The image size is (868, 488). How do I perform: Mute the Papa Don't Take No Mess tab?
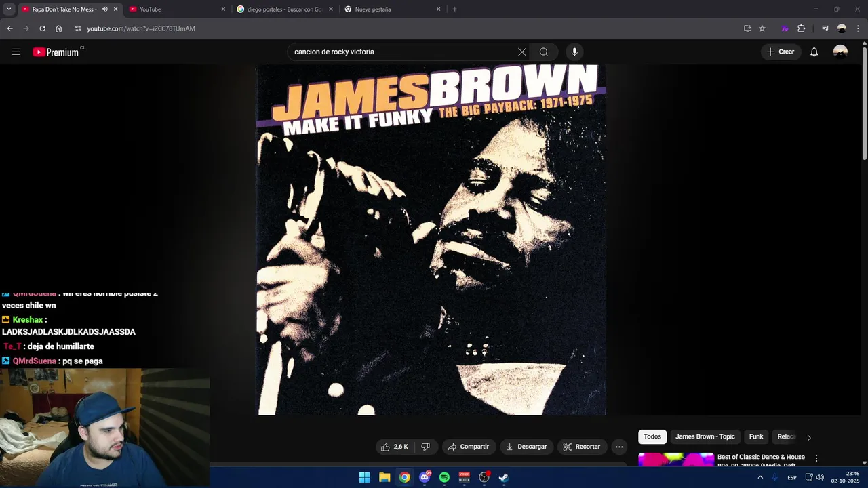(104, 9)
